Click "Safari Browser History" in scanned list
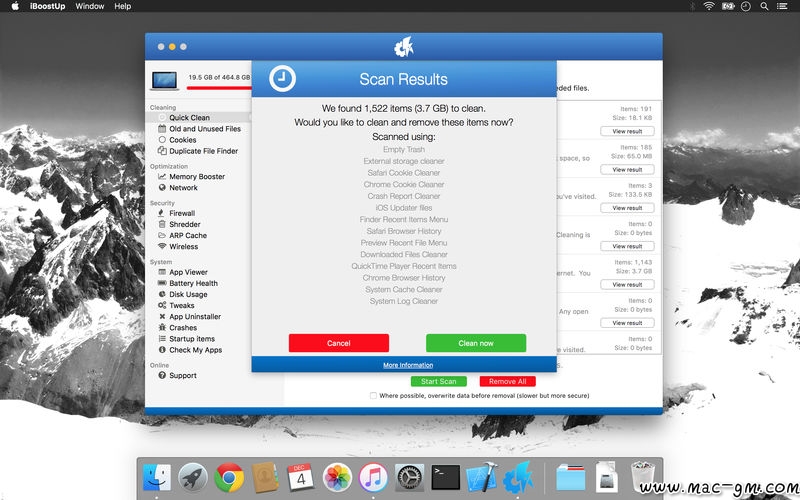800x500 pixels. click(x=404, y=231)
